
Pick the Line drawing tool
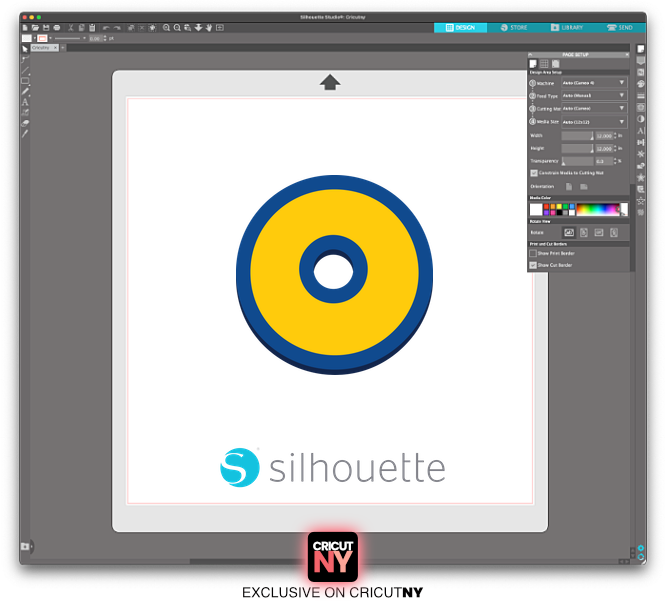[25, 70]
